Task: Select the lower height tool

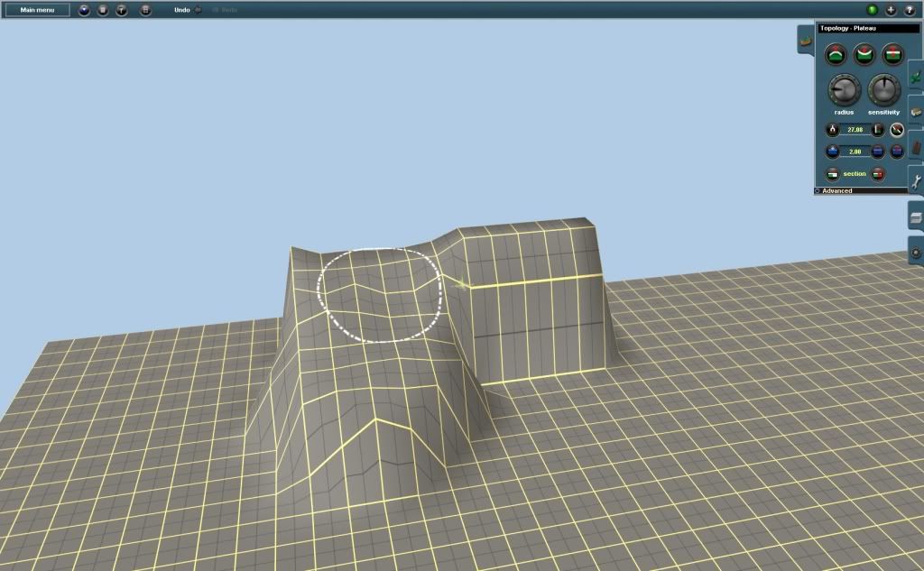Action: [864, 55]
